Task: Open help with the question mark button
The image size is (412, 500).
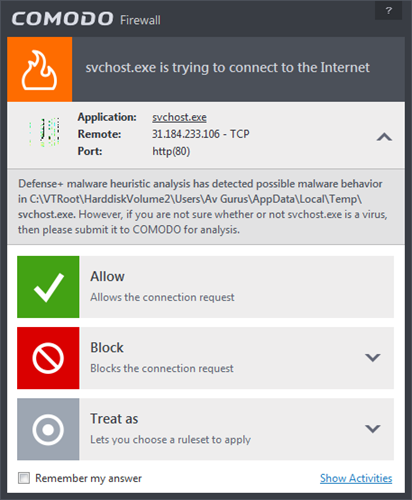Action: pos(389,11)
